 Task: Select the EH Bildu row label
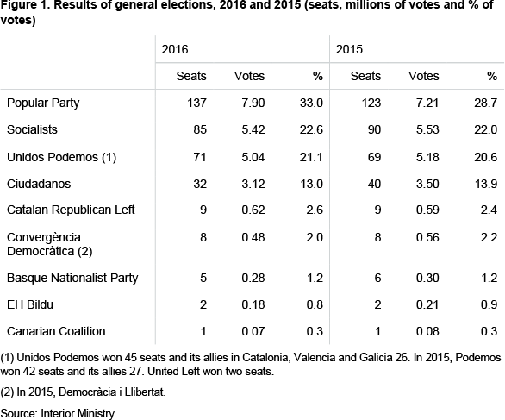point(30,304)
